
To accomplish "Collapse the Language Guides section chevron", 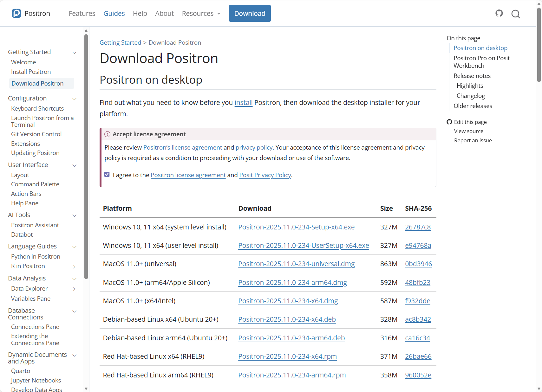I will click(75, 247).
